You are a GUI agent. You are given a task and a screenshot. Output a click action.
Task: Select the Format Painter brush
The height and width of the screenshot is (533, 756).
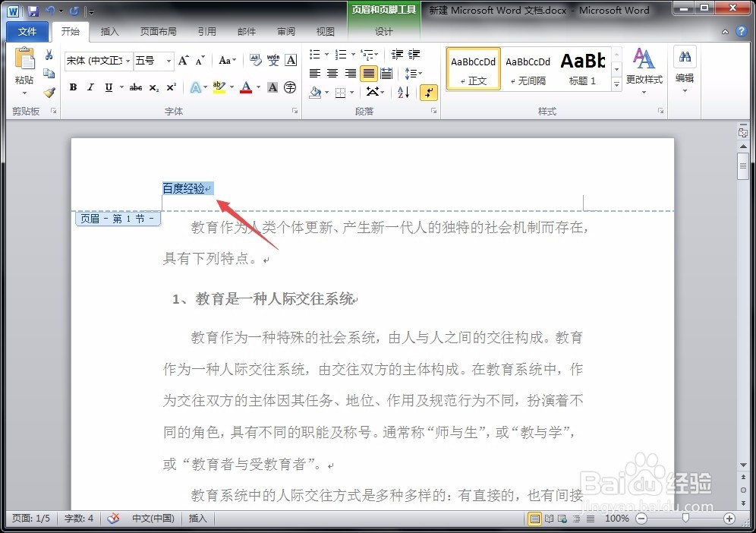[x=49, y=92]
